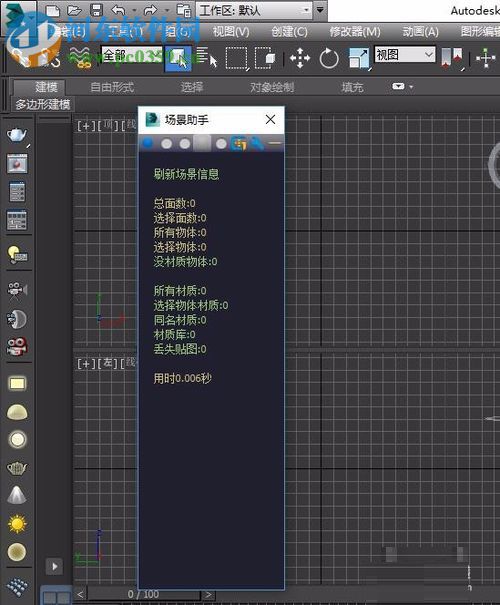The height and width of the screenshot is (605, 500).
Task: Open the [+] menu of the top viewport
Action: (86, 126)
